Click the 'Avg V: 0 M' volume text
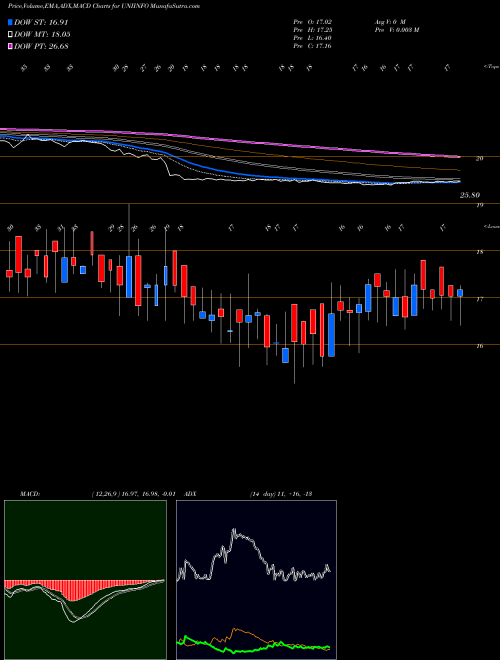The image size is (500, 660). tap(390, 21)
